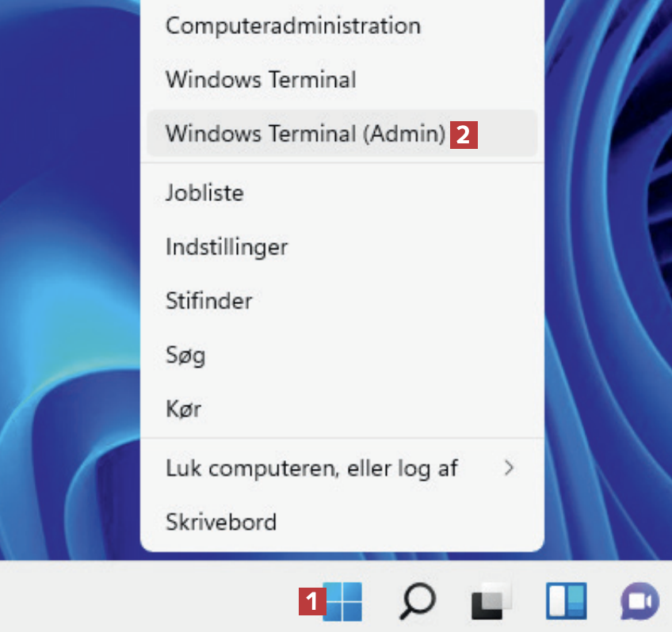Open the Teams Chat icon on taskbar
The image size is (672, 632).
(x=640, y=601)
